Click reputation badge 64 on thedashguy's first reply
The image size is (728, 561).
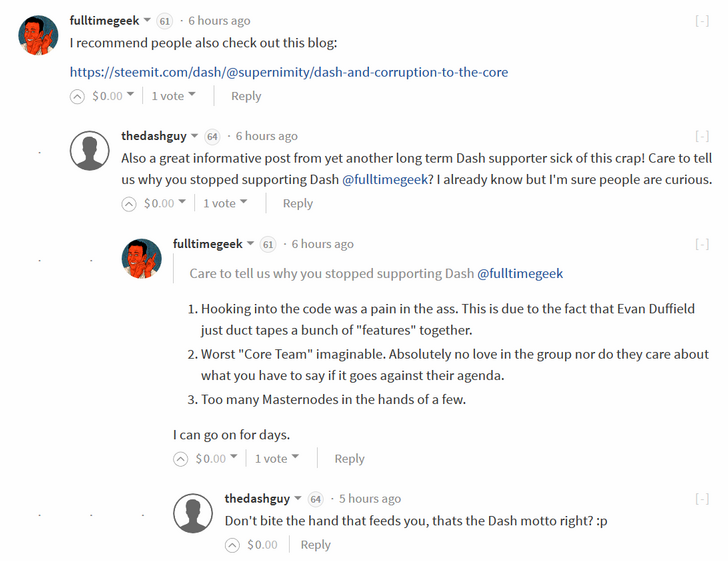212,137
